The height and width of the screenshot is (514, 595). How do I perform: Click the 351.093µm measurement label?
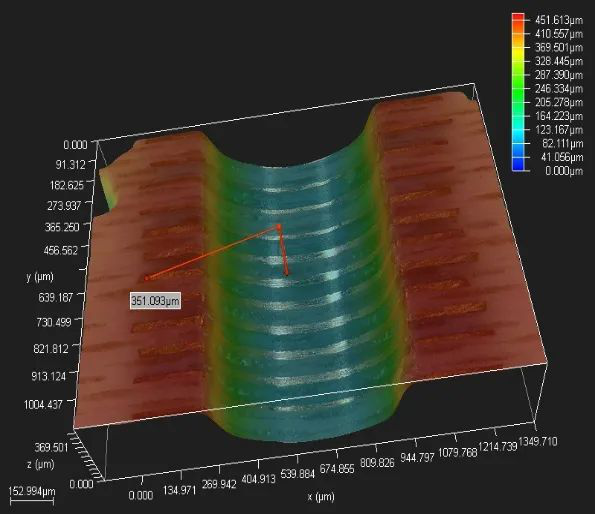(x=155, y=301)
